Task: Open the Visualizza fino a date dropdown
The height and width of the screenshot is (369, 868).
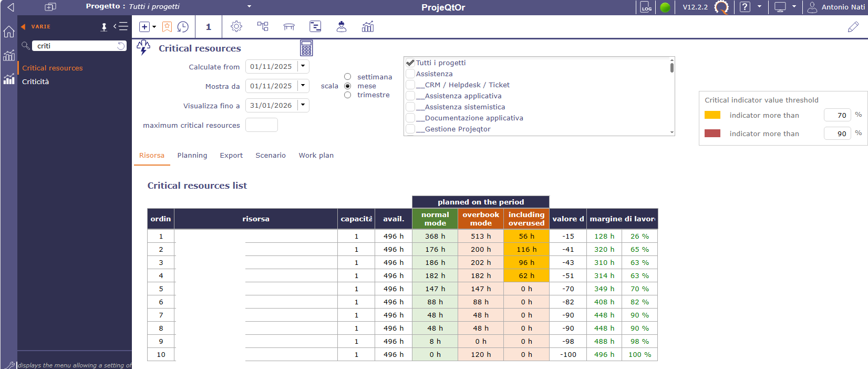Action: click(303, 105)
